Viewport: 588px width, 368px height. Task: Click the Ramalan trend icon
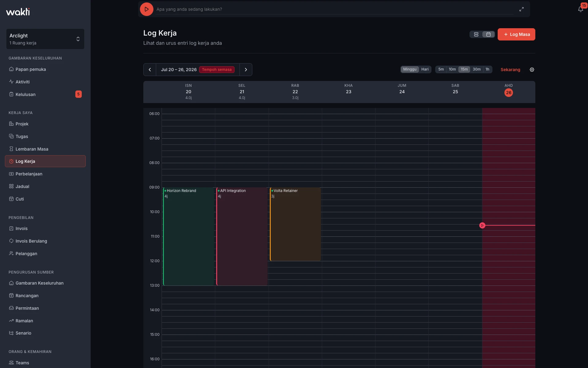[x=11, y=321]
